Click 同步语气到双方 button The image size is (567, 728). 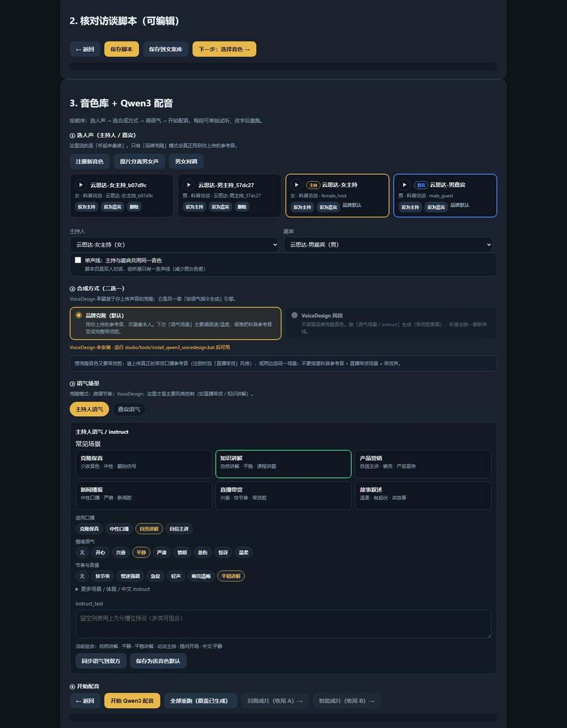pyautogui.click(x=101, y=661)
